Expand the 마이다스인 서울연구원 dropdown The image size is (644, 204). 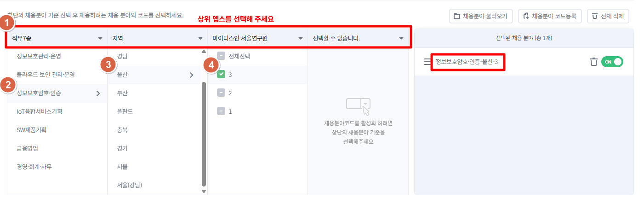pyautogui.click(x=301, y=38)
